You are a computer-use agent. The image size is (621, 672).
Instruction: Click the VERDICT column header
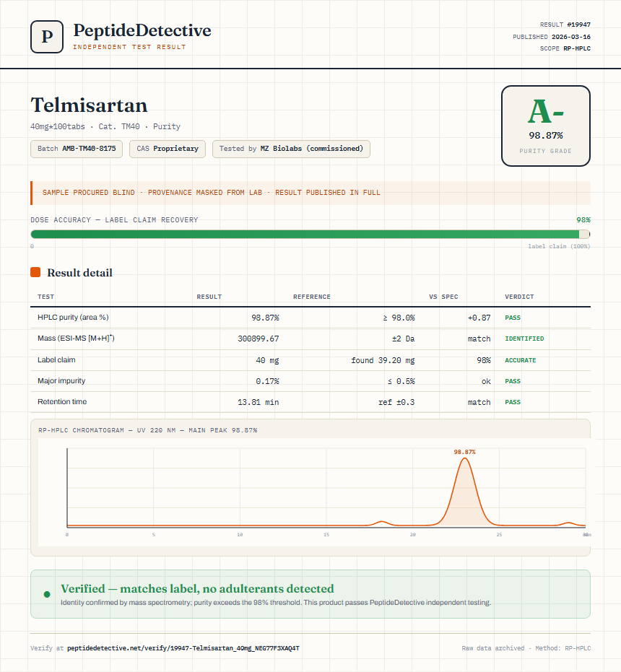(x=519, y=297)
